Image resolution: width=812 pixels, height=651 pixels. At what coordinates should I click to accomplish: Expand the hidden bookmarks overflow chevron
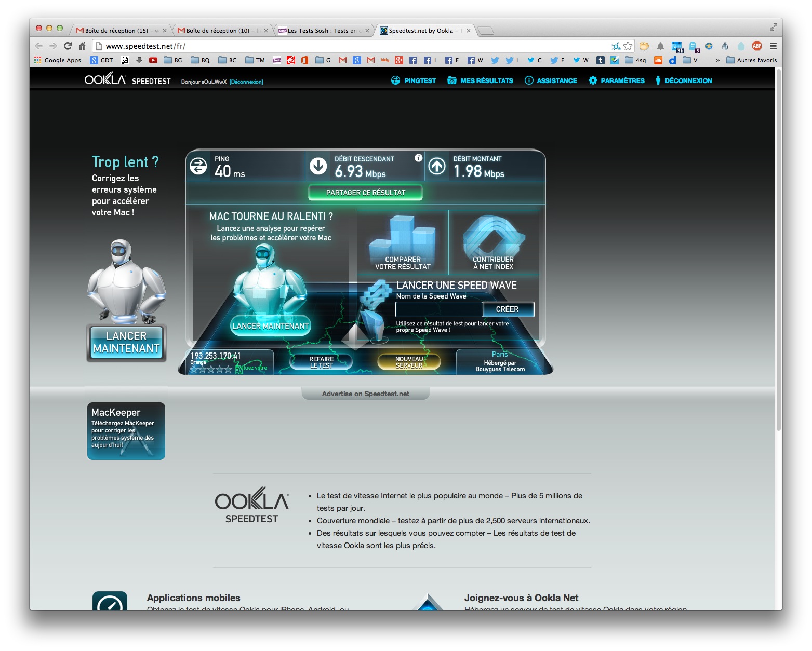point(718,60)
